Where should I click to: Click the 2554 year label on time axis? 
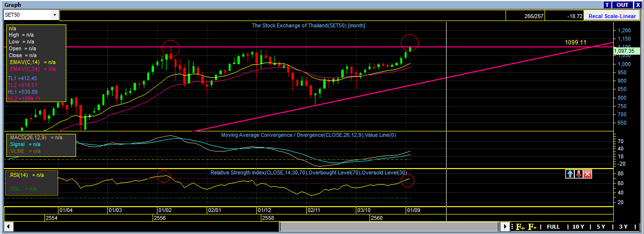[x=52, y=218]
